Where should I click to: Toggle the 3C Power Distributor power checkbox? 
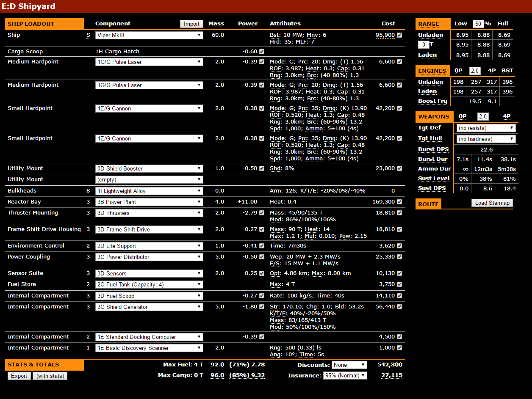(x=262, y=257)
